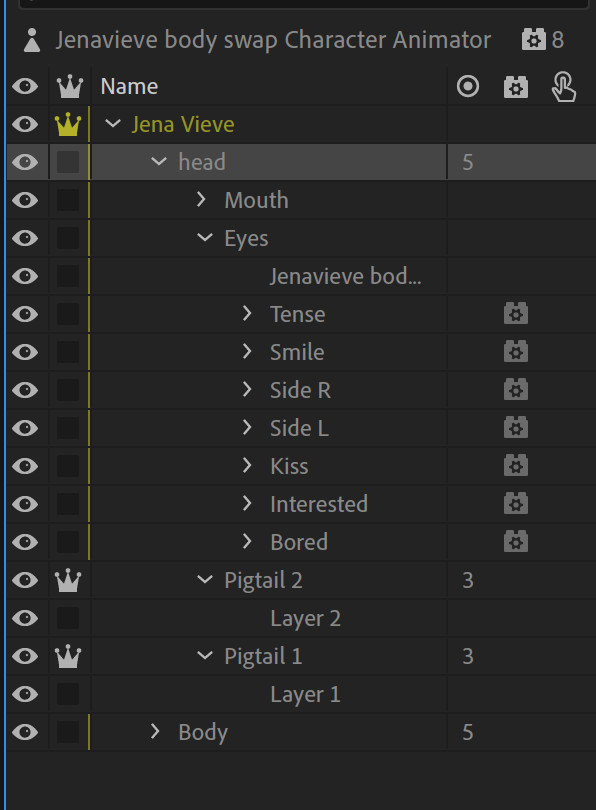Image resolution: width=596 pixels, height=810 pixels.
Task: Collapse the Pigtail 1 group
Action: [x=205, y=656]
